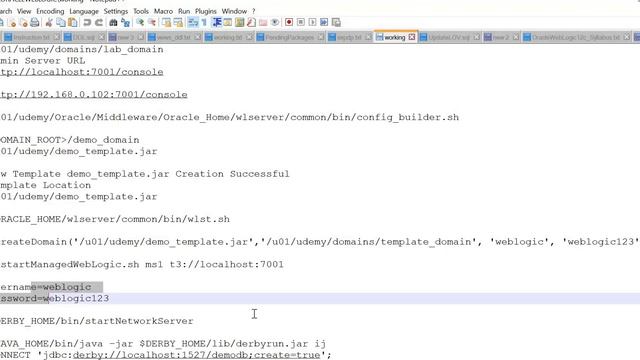Screen dimensions: 640x360
Task: Click the Paste clipboard toolbar icon
Action: 73,22
